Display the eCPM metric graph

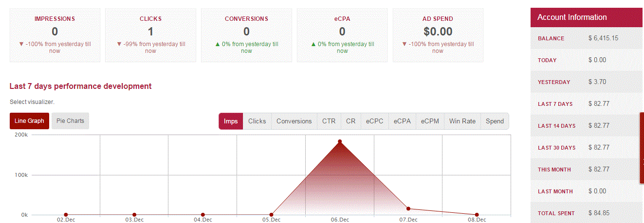pyautogui.click(x=430, y=121)
